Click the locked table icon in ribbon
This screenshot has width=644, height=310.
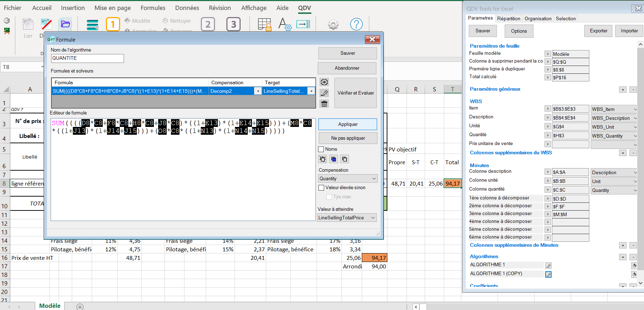click(265, 24)
